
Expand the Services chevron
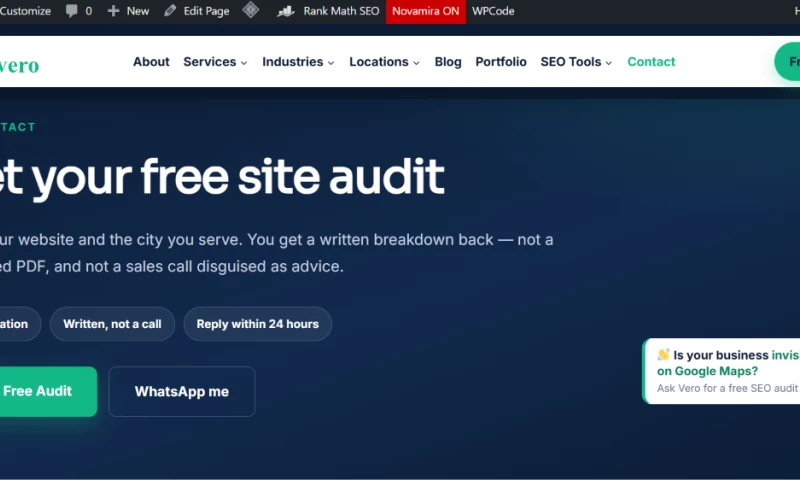(244, 63)
